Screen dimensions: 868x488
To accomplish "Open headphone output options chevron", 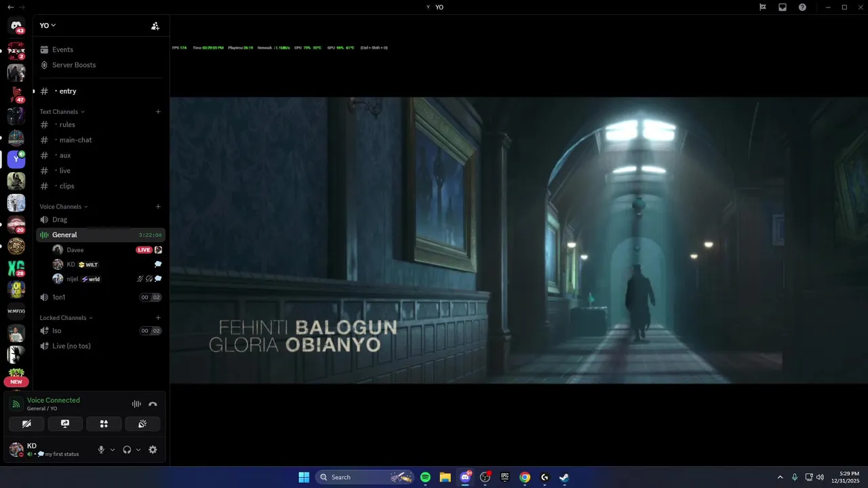I will click(x=138, y=449).
